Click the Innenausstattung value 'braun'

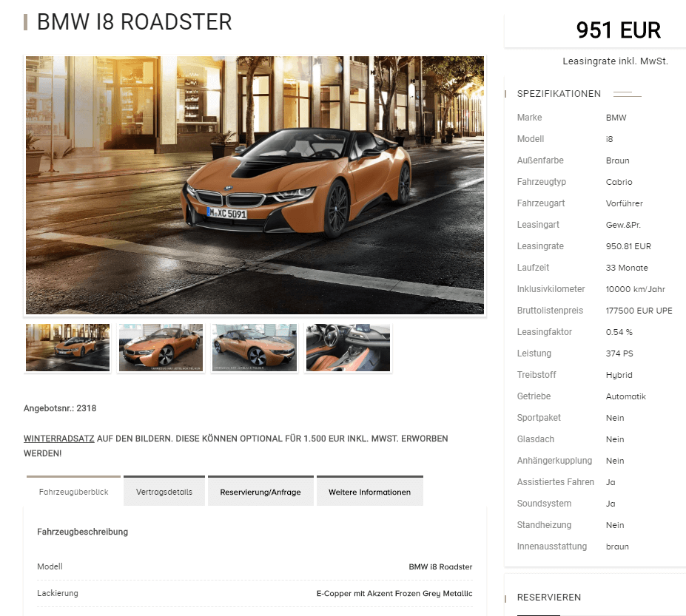coord(617,546)
